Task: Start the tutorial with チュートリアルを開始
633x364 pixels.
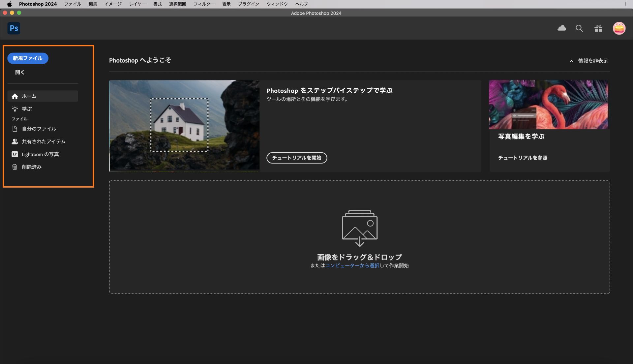Action: pos(296,158)
